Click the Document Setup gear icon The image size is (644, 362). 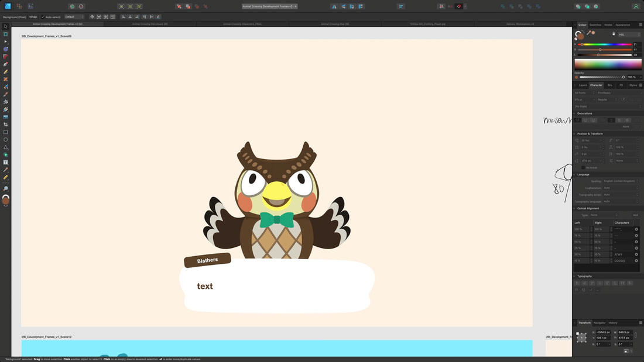coord(72,6)
